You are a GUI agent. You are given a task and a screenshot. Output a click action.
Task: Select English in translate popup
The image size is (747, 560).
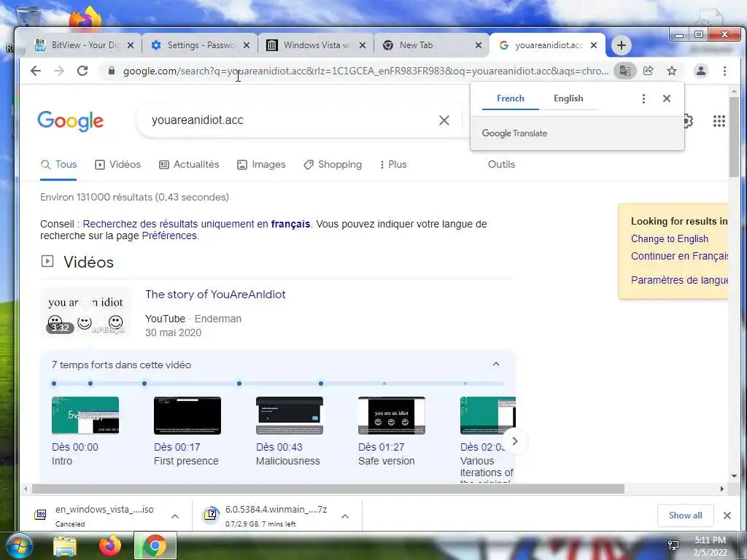pos(568,98)
